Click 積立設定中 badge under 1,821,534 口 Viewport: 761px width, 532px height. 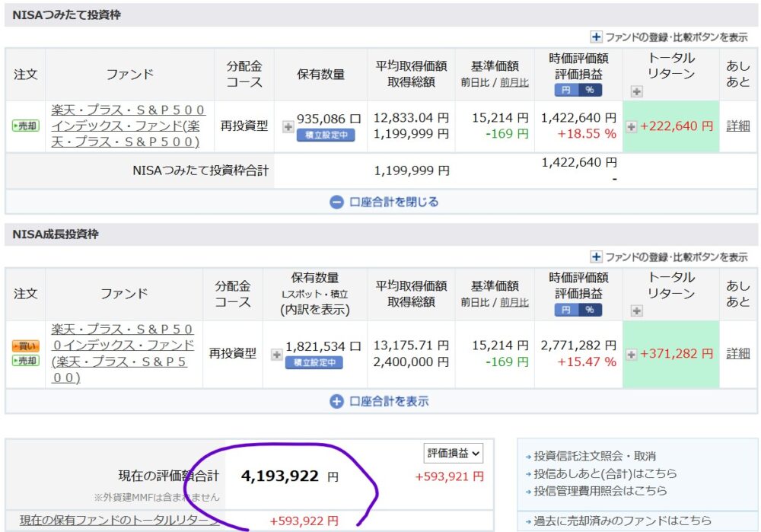coord(314,362)
